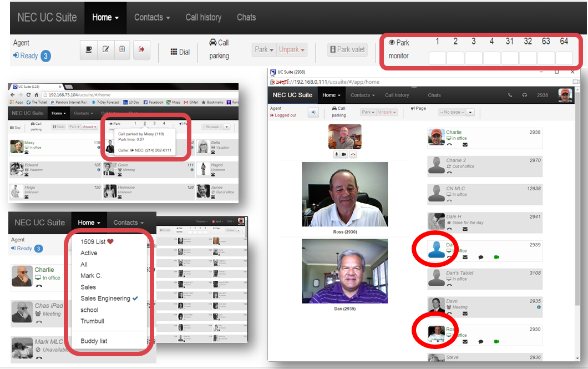This screenshot has width=588, height=369.
Task: Click the back arrow in UC Suite (119) browser
Action: point(13,95)
